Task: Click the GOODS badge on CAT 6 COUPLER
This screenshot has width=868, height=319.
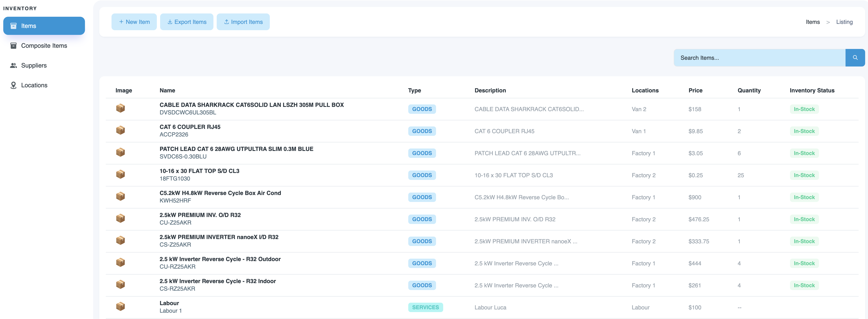Action: tap(422, 131)
